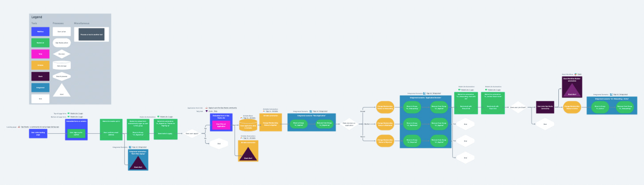Screen dimensions: 644x185
Task: Click the Decision diamond in the Legend
Action: [x=62, y=54]
